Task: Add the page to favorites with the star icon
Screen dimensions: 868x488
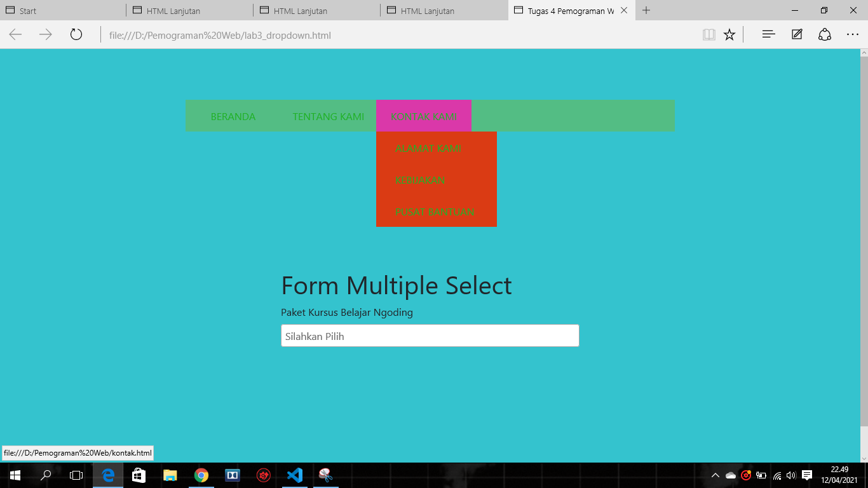Action: click(x=729, y=35)
